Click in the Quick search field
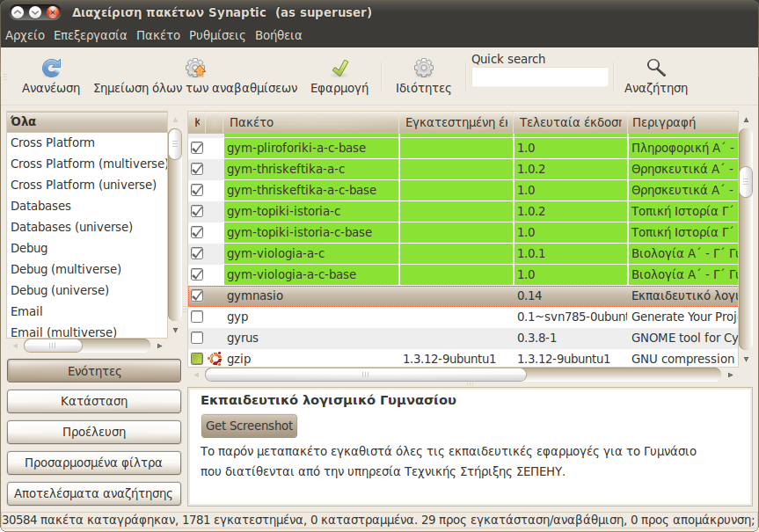Viewport: 759px width, 532px height. coord(540,77)
